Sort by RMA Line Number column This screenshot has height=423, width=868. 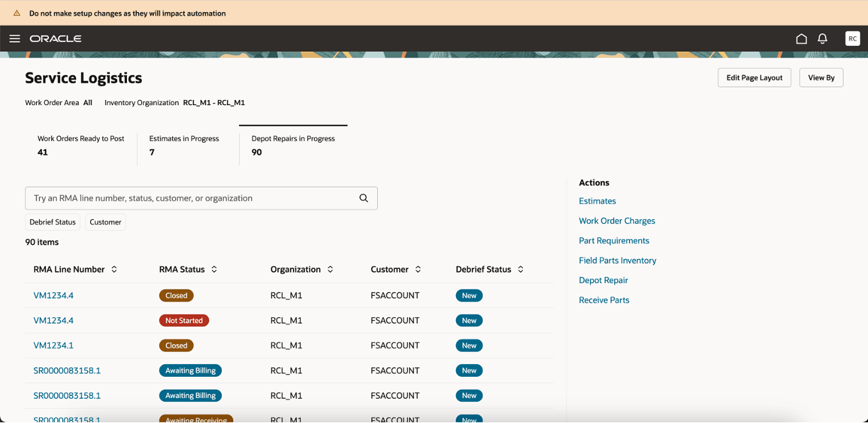(114, 270)
